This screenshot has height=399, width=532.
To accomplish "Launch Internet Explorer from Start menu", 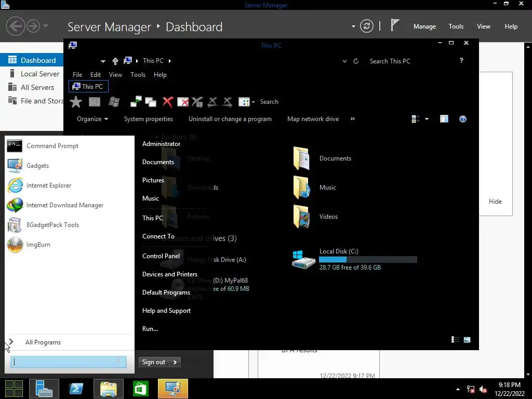I will pos(70,185).
